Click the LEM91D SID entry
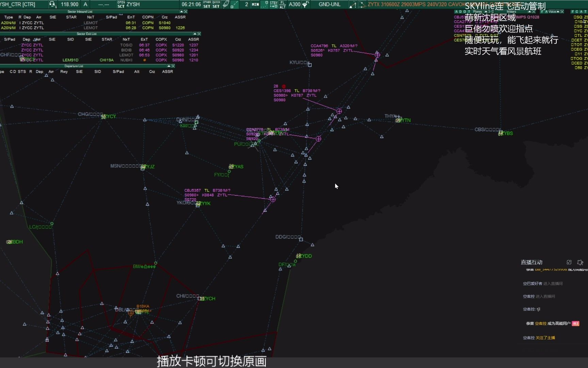The width and height of the screenshot is (588, 368). pos(70,60)
